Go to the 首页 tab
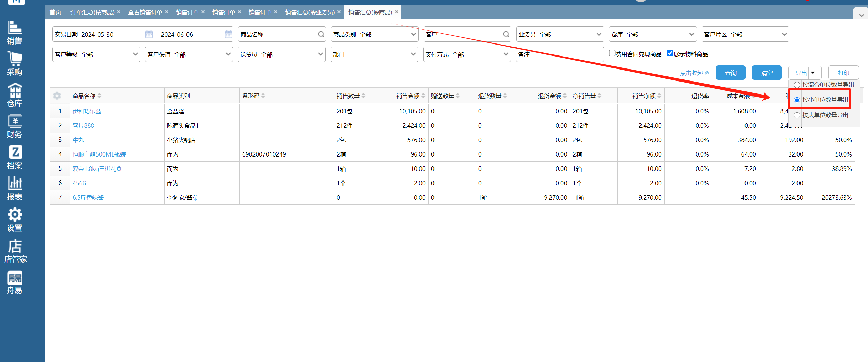 (x=55, y=12)
